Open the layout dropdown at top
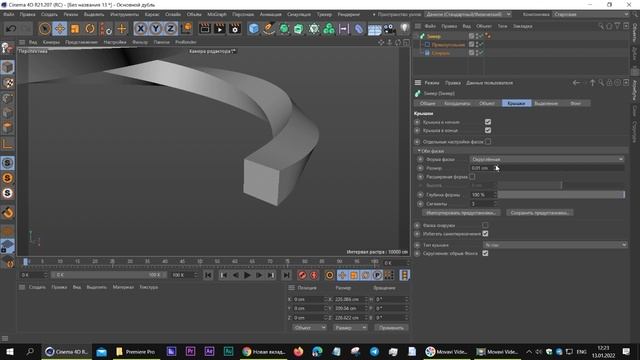640x360 pixels. pyautogui.click(x=591, y=14)
